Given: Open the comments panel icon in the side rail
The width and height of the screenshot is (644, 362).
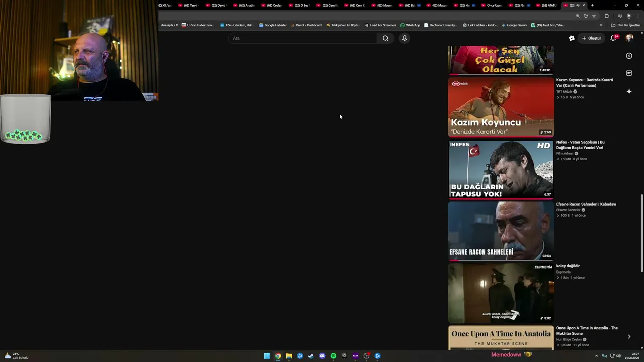Looking at the screenshot, I should pyautogui.click(x=629, y=73).
